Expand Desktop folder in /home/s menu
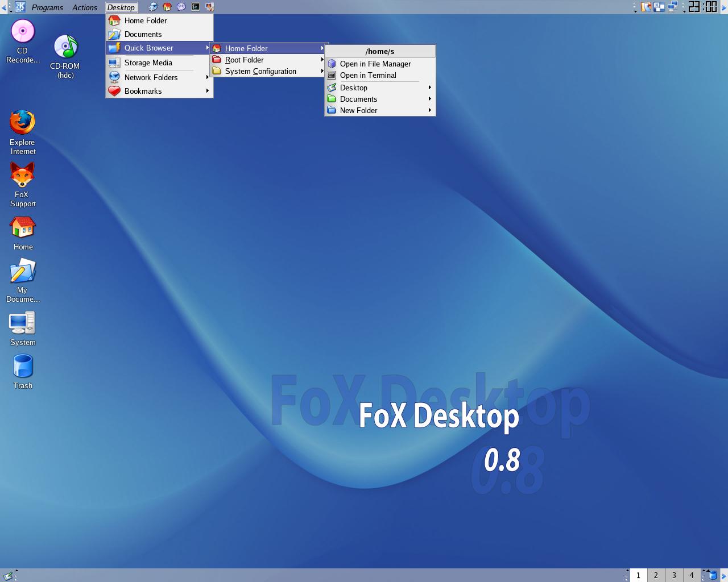The image size is (728, 582). click(380, 88)
